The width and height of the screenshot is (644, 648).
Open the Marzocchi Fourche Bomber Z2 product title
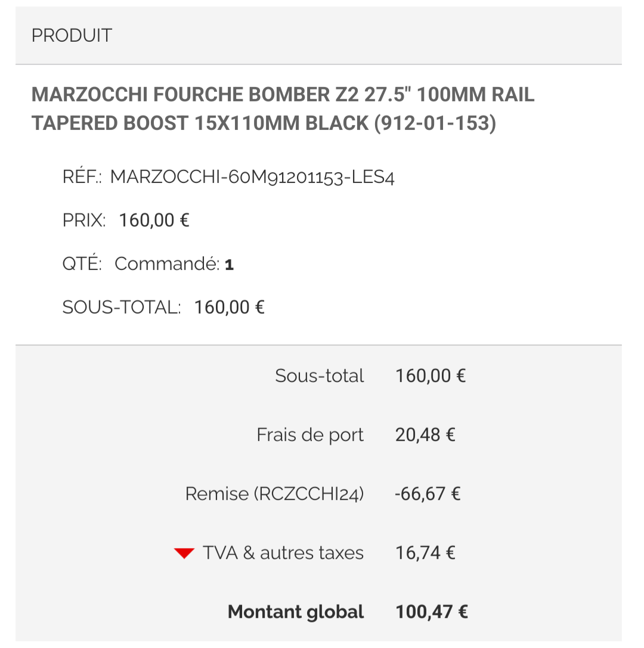coord(283,108)
